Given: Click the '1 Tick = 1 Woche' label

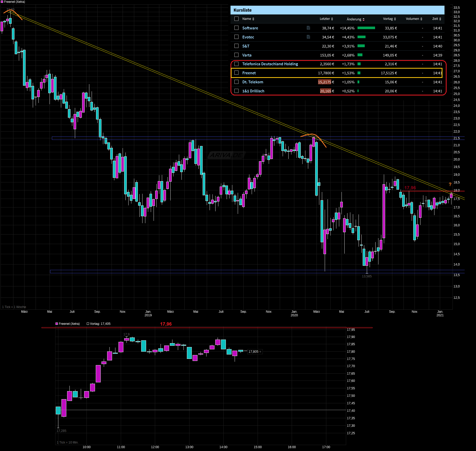Looking at the screenshot, I should [x=14, y=307].
